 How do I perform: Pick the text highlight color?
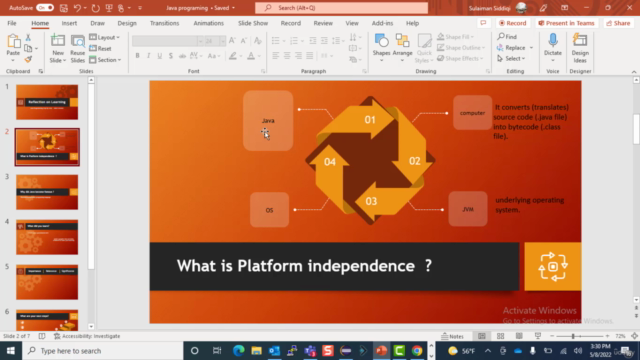coord(233,56)
